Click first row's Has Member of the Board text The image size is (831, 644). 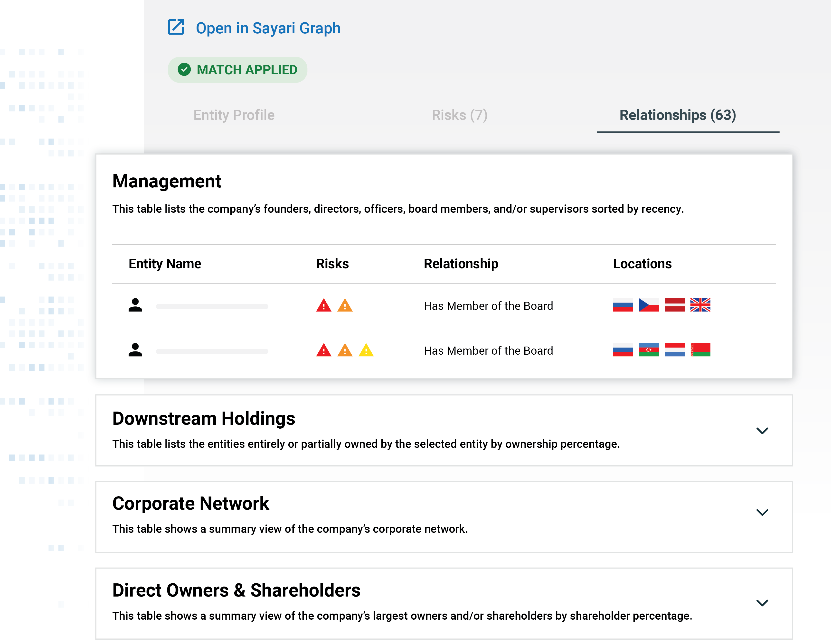pos(489,306)
